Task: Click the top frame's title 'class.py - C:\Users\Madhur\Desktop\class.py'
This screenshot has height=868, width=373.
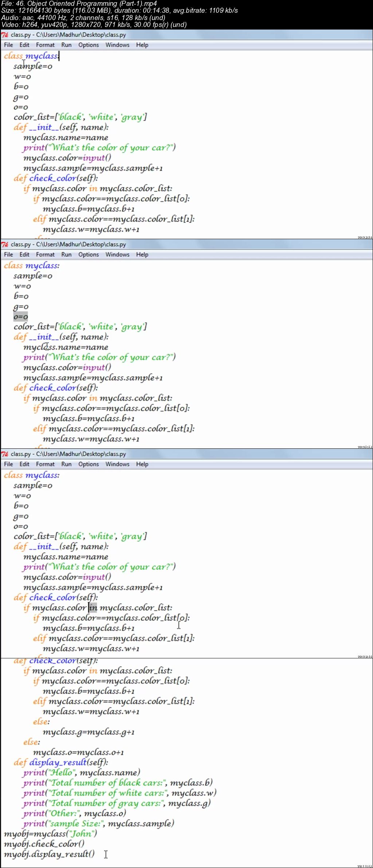Action: pyautogui.click(x=68, y=35)
